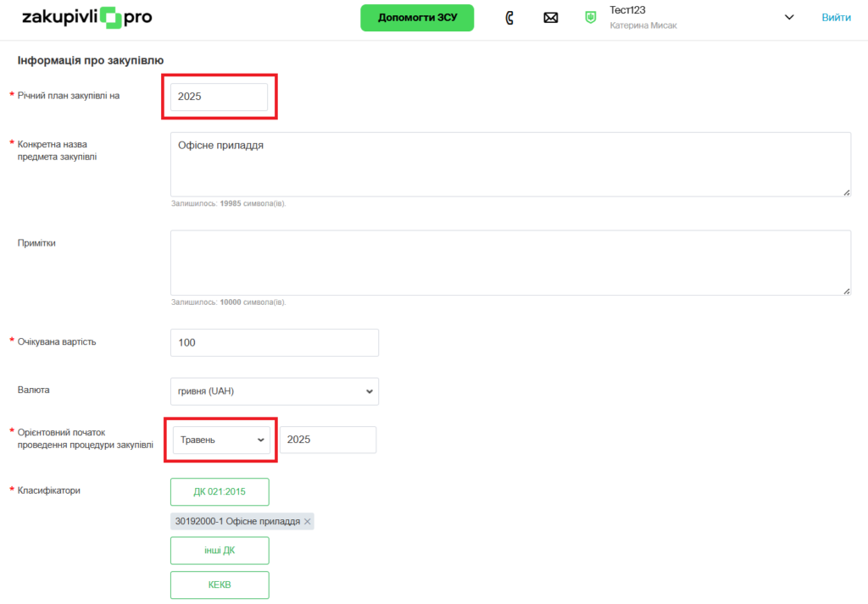Open the ДК 021:2015 classifier button
This screenshot has width=868, height=604.
(x=220, y=492)
